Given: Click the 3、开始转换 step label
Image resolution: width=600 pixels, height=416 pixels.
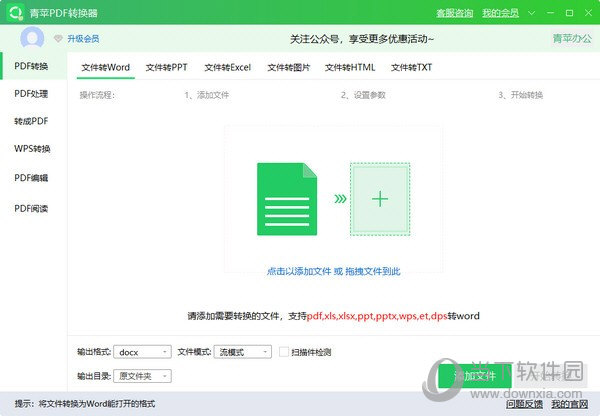Looking at the screenshot, I should pos(520,95).
